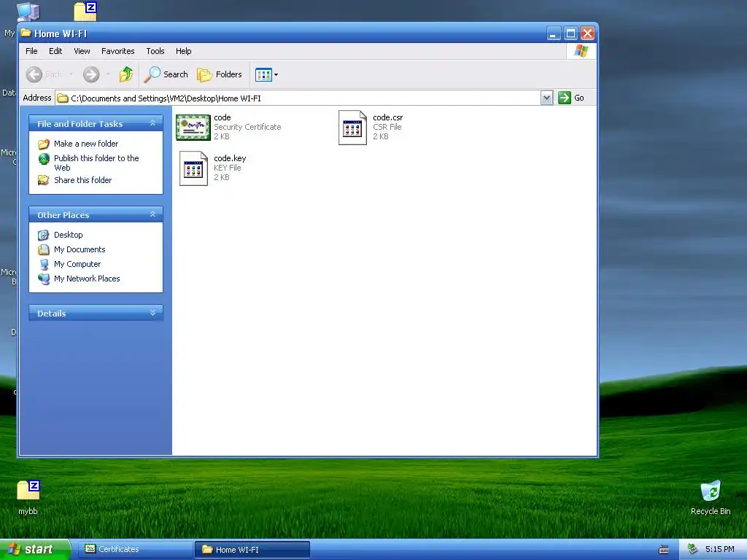Click the Home WI-FI taskbar button

tap(252, 550)
